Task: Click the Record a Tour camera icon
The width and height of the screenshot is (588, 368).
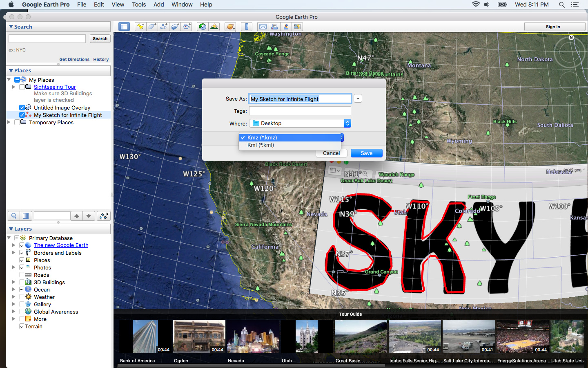Action: pyautogui.click(x=187, y=27)
